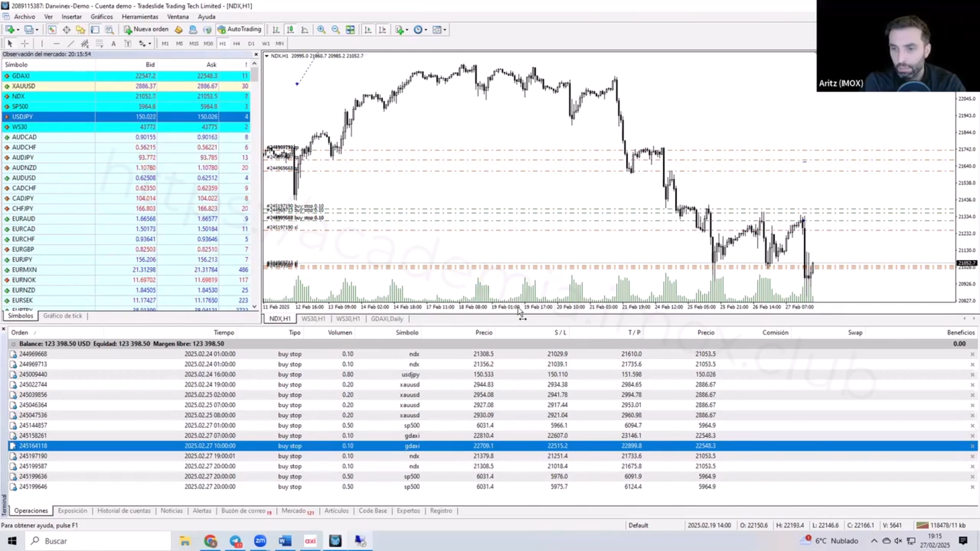This screenshot has width=980, height=551.
Task: Open the Profiles toolbar icon
Action: click(x=29, y=30)
